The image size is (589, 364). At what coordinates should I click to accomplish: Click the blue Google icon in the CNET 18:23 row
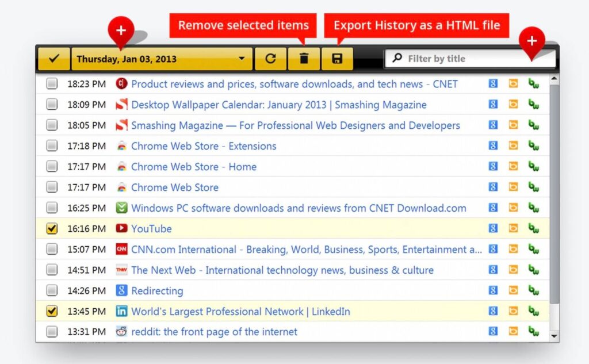(x=493, y=83)
